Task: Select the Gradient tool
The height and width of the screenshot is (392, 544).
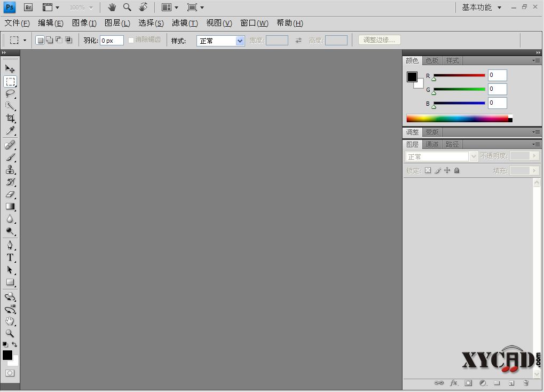Action: click(x=10, y=207)
